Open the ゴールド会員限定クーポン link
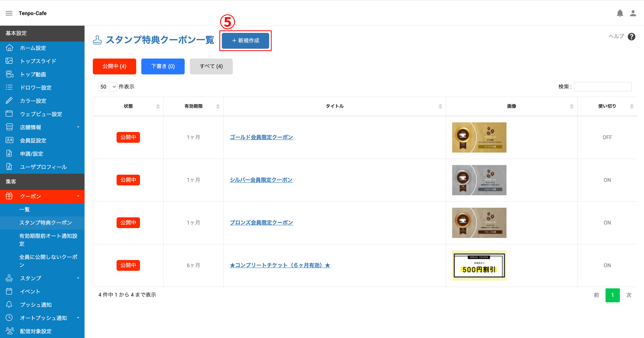This screenshot has width=644, height=338. coord(261,137)
